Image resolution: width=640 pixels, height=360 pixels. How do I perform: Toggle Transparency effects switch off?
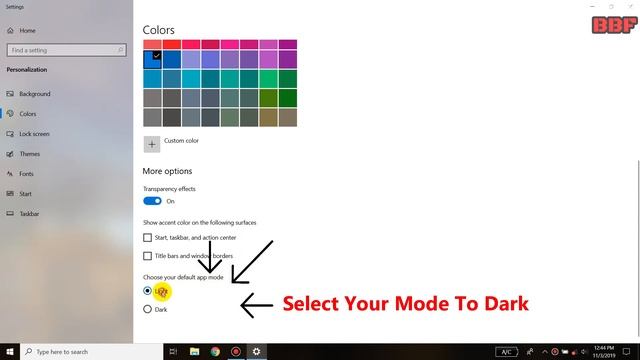(152, 201)
